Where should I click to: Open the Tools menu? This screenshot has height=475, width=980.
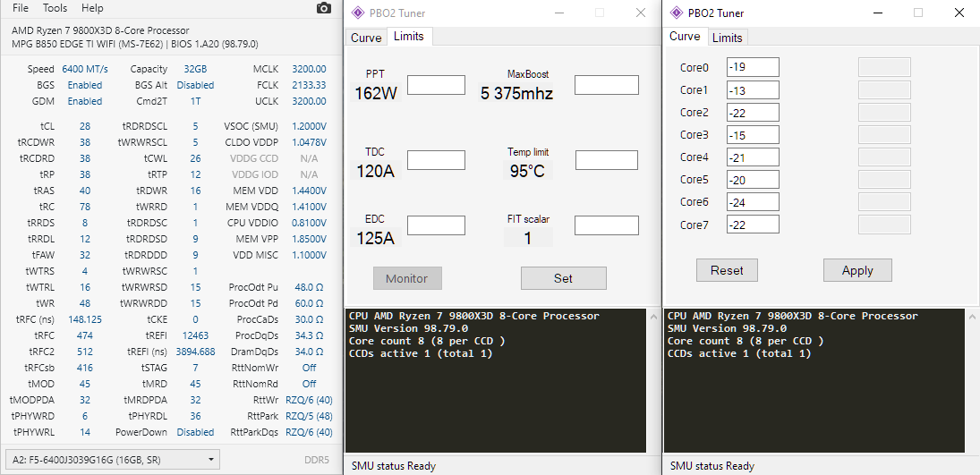point(55,8)
